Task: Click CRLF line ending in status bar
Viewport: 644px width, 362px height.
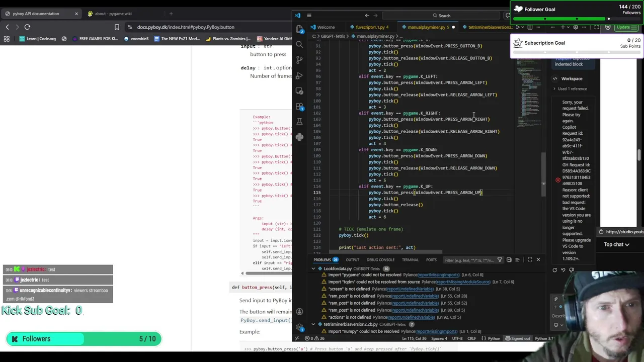Action: 471,338
